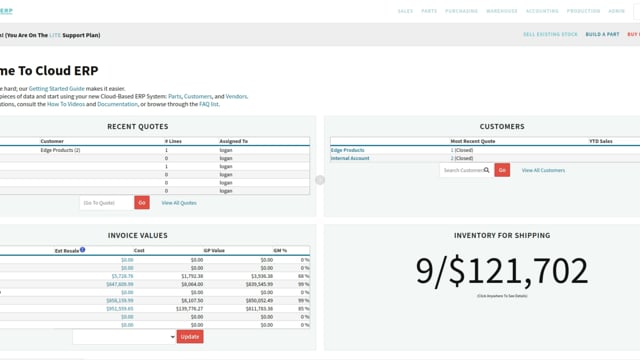
Task: Click the "Edge Products (2)" quote customer cell
Action: (x=60, y=150)
